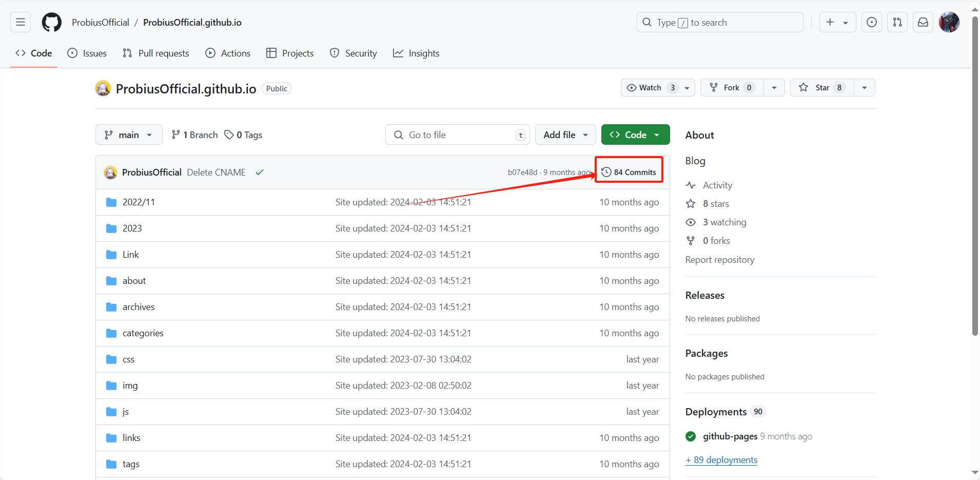Open the 84 Commits history
The width and height of the screenshot is (980, 480).
point(629,172)
